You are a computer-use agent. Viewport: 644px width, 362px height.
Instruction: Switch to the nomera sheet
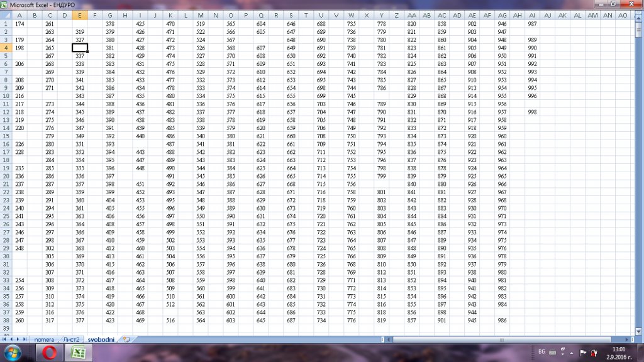pos(44,339)
